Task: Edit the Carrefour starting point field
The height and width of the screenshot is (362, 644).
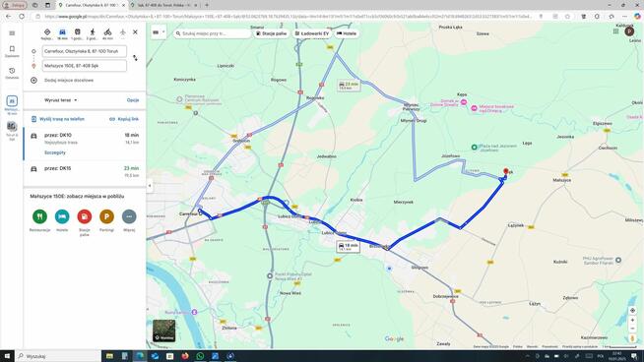Action: pos(85,51)
